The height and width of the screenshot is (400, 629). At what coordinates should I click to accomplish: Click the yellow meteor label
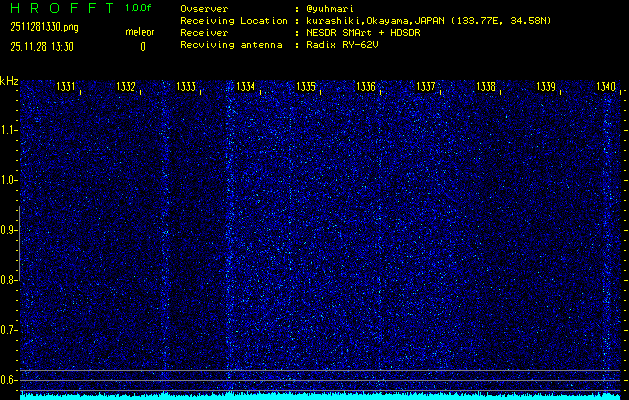[140, 33]
